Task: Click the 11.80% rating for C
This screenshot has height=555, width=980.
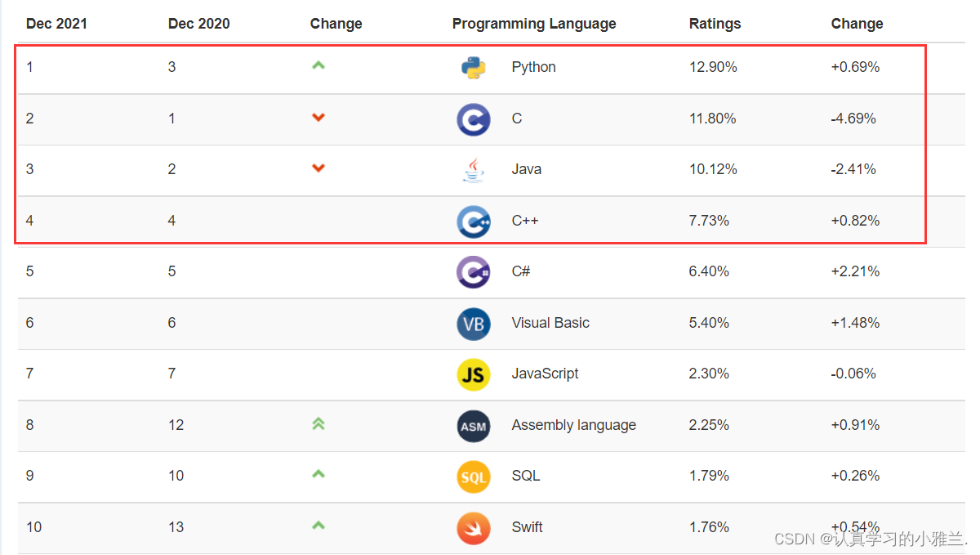Action: (x=713, y=119)
